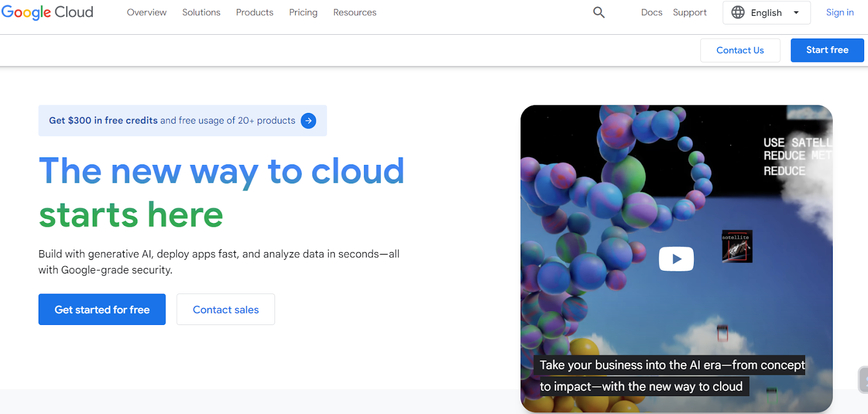This screenshot has width=868, height=414.
Task: Click the globe language icon
Action: coord(738,12)
